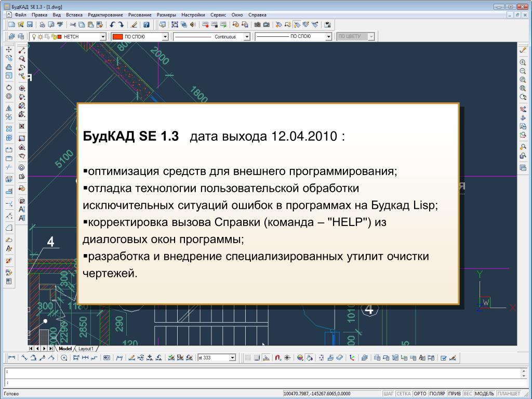Open the Layer manager icon

[x=12, y=36]
